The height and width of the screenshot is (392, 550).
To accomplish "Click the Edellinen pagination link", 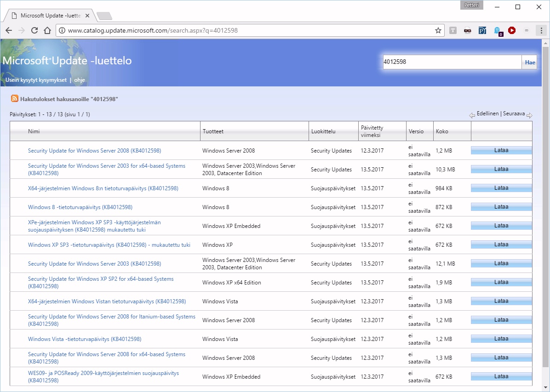I will [487, 114].
